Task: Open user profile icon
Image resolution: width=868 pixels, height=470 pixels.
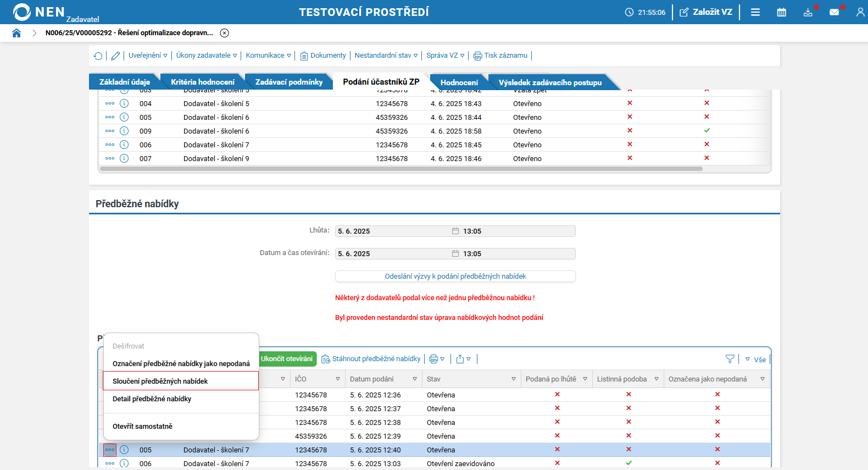Action: point(860,12)
